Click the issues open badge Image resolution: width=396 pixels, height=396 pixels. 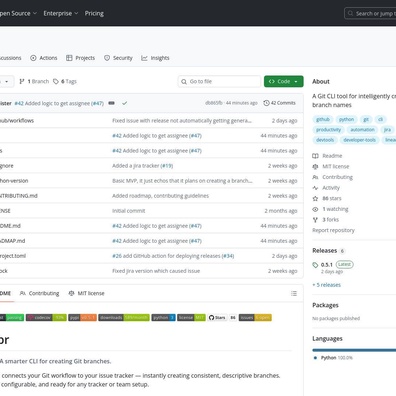pos(255,318)
